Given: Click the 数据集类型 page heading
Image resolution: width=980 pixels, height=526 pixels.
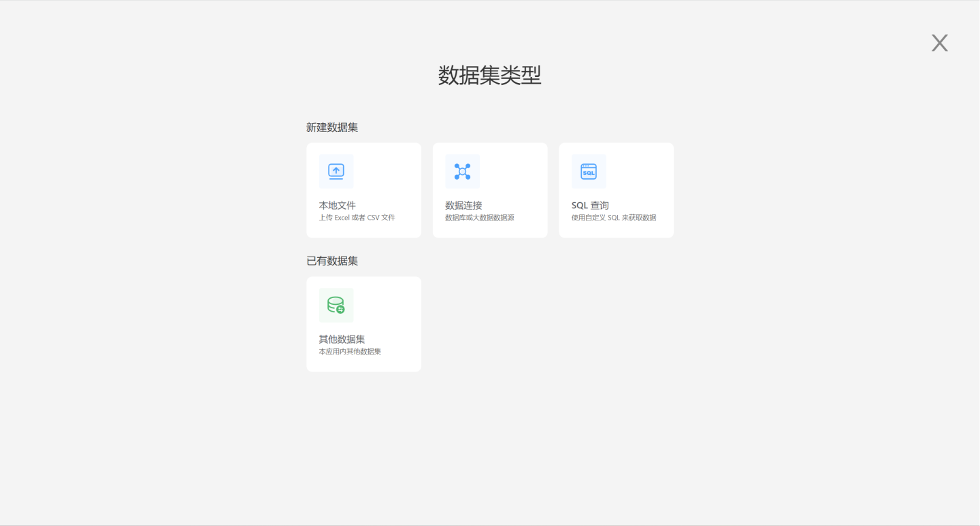Looking at the screenshot, I should point(489,75).
